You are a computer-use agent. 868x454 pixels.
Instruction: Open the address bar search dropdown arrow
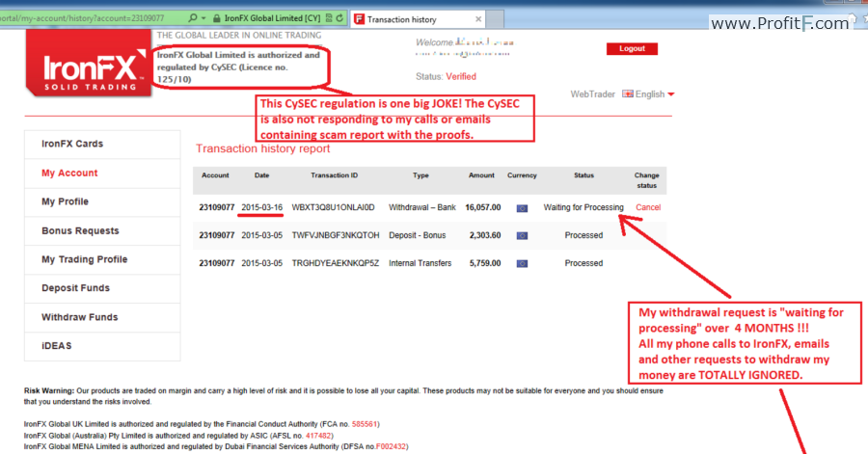click(203, 18)
